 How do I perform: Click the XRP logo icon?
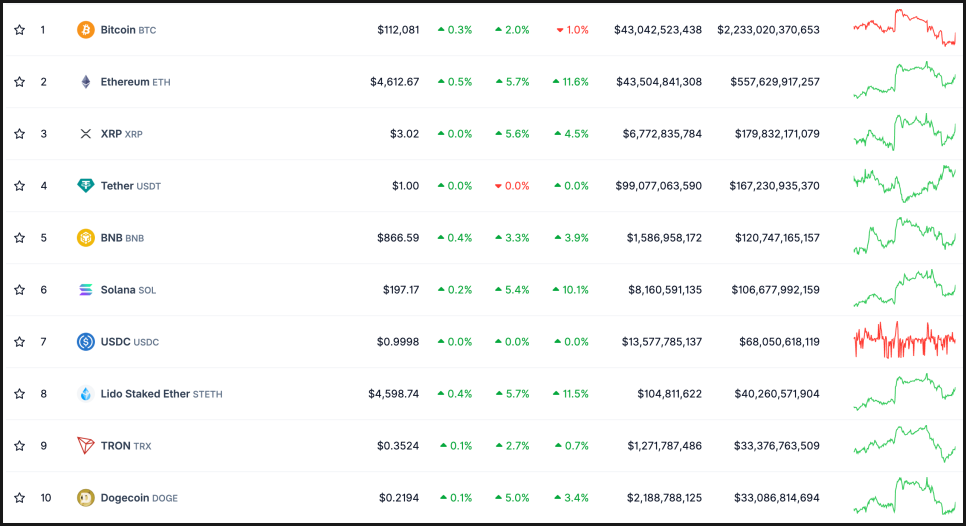[86, 134]
